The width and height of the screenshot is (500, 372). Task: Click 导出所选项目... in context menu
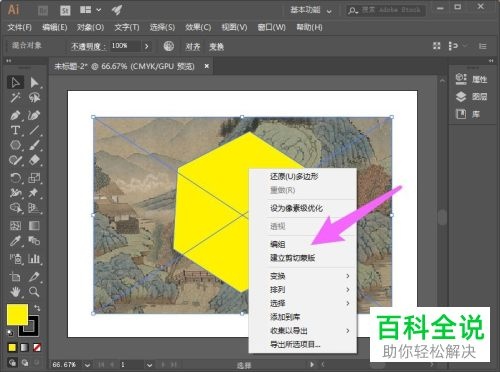(295, 344)
